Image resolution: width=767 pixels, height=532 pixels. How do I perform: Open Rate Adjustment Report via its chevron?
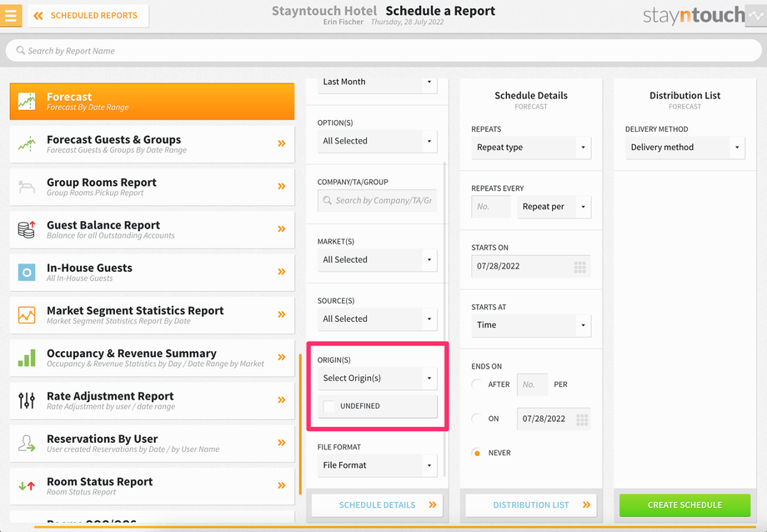coord(282,400)
